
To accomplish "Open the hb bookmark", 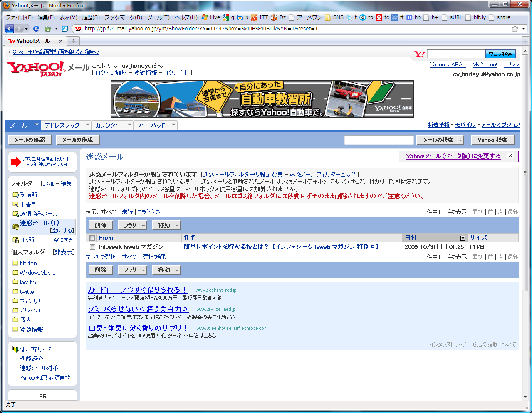I will [414, 17].
